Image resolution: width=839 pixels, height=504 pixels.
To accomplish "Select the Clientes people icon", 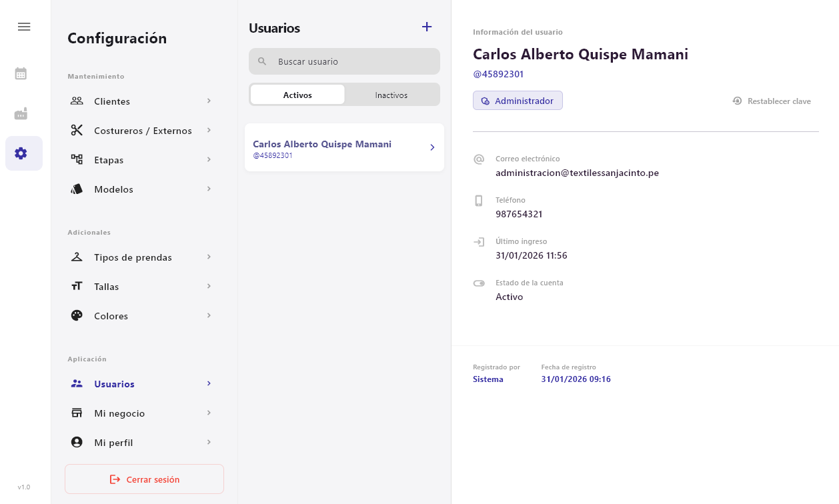I will (x=77, y=101).
